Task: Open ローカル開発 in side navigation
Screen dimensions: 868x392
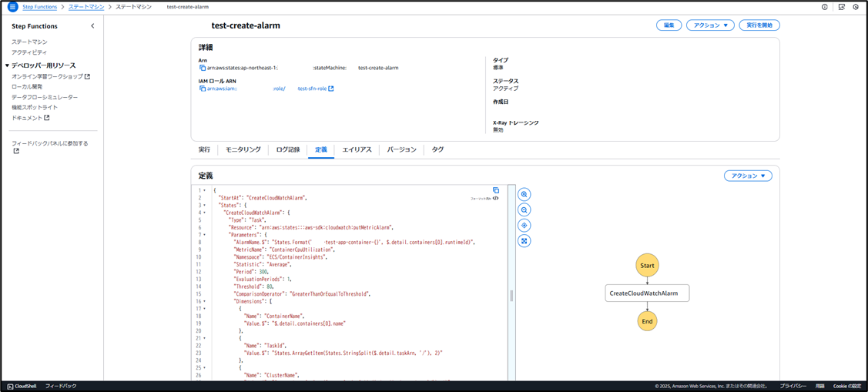Action: [x=27, y=86]
